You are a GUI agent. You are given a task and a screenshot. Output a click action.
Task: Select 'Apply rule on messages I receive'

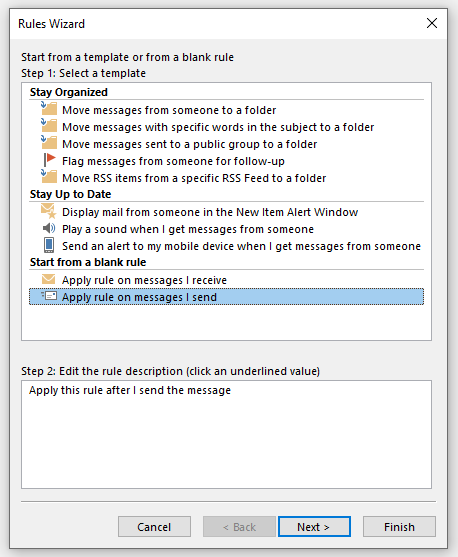[x=144, y=280]
